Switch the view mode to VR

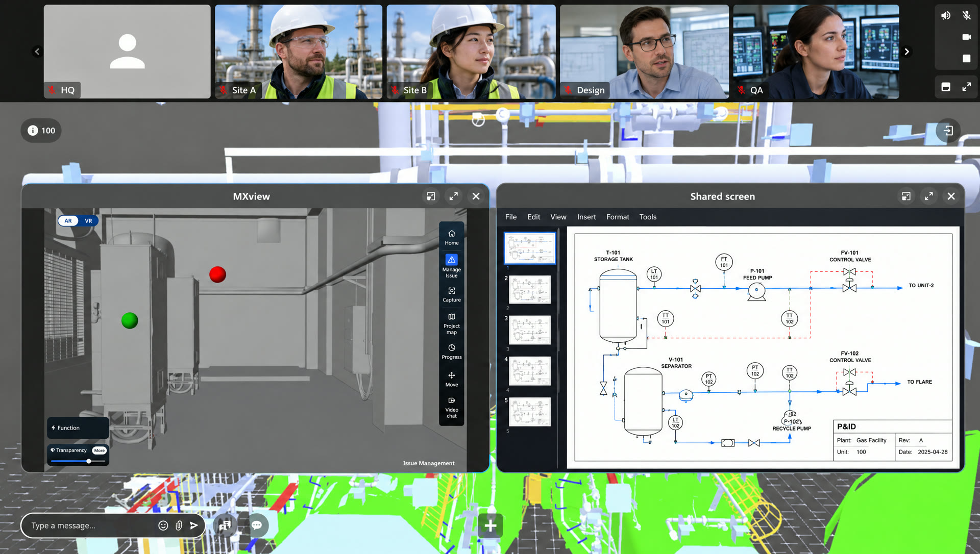click(x=88, y=221)
